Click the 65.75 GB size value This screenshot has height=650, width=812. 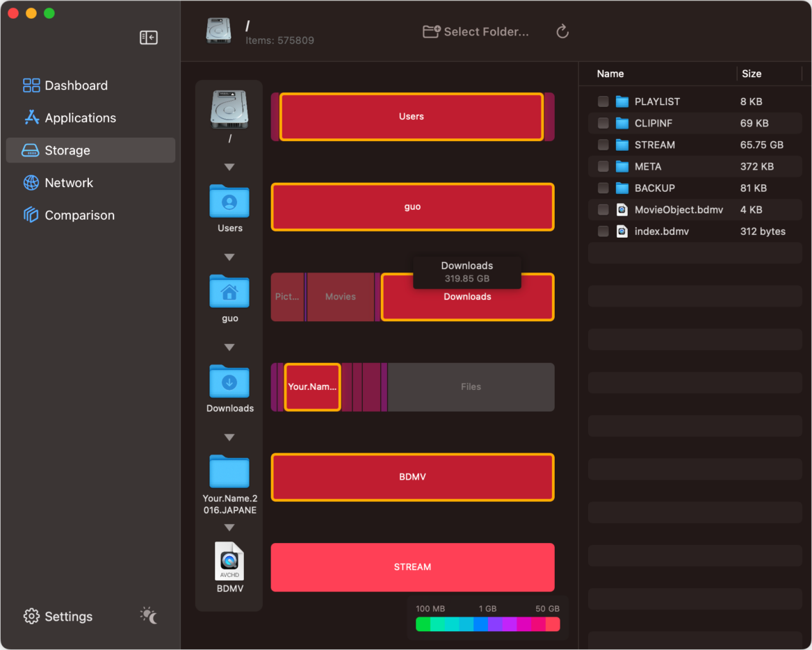point(761,145)
